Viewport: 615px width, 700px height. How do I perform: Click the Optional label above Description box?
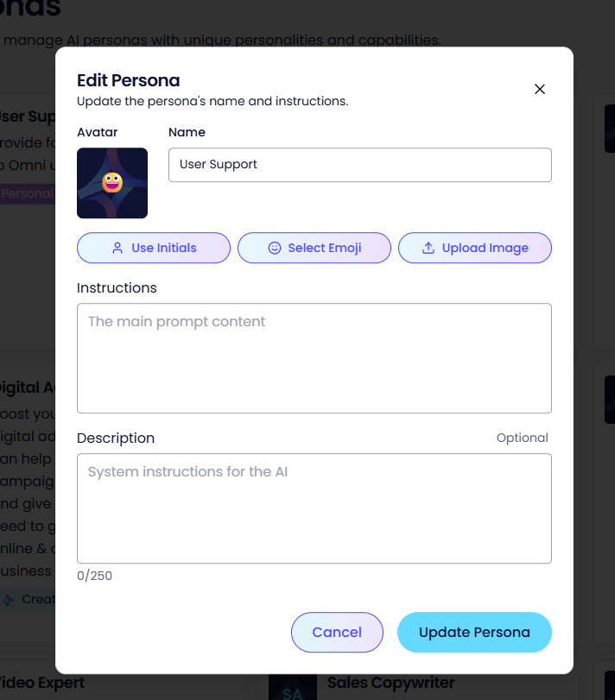(522, 438)
